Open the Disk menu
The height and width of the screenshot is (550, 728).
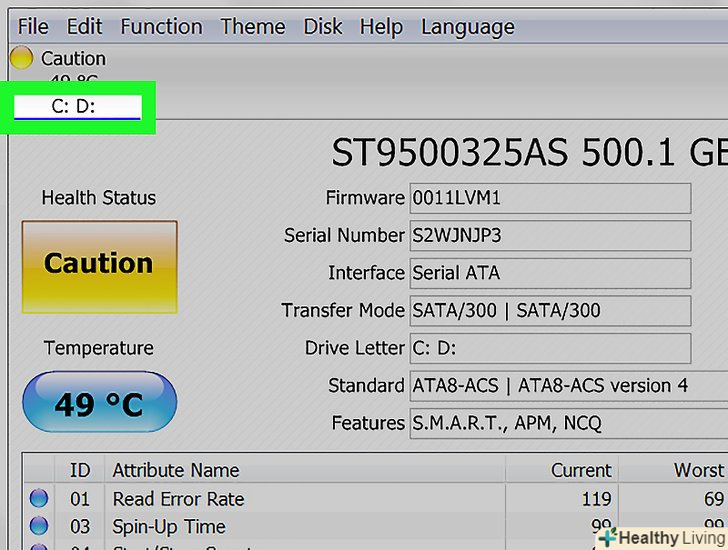pos(323,27)
